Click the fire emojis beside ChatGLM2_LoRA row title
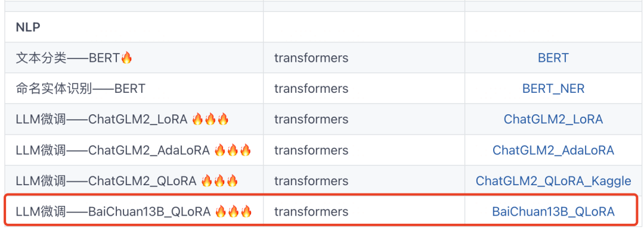Screen dimensions: 644x231 tap(210, 120)
